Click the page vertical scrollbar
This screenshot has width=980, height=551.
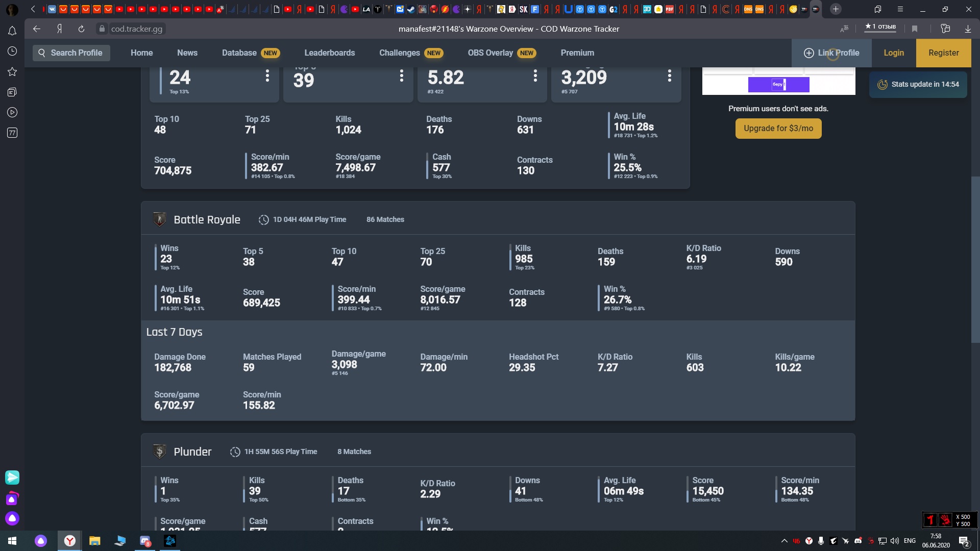pos(976,259)
